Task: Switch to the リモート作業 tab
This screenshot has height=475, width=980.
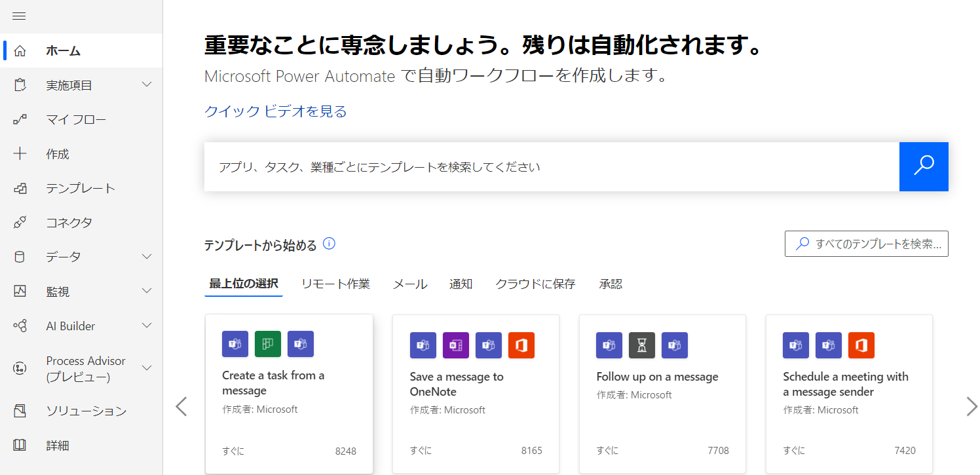Action: [335, 284]
